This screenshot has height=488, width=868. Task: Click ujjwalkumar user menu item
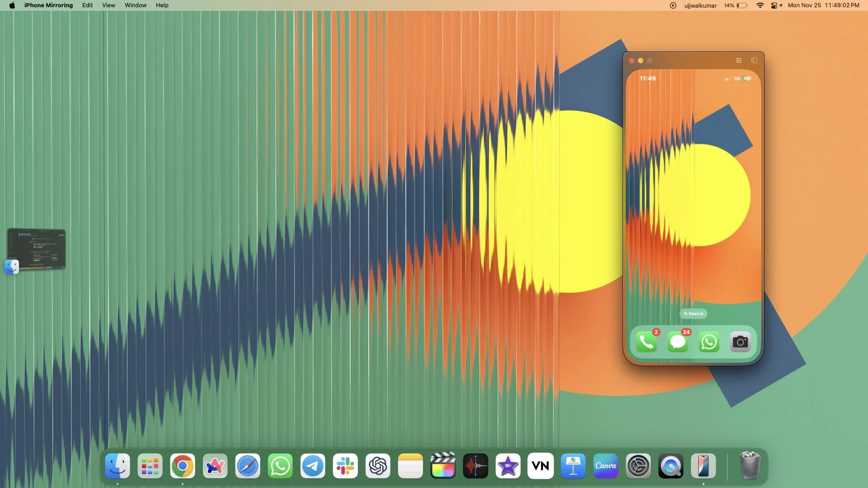point(700,5)
